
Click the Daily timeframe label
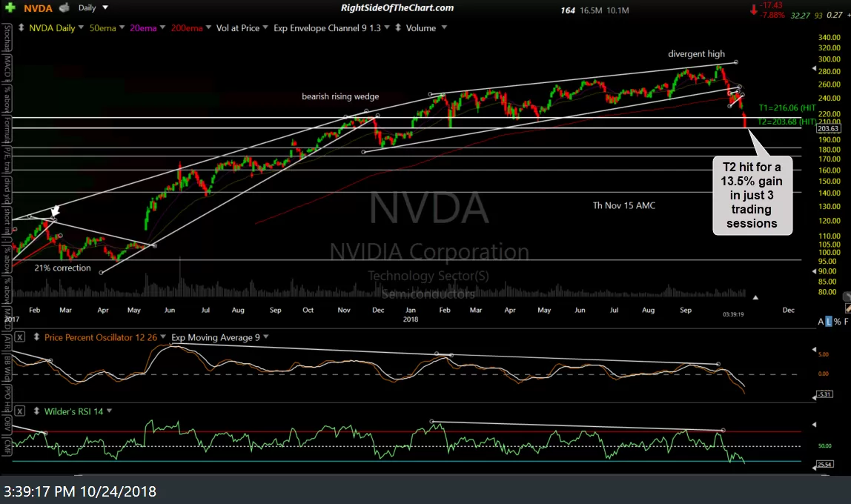point(87,7)
